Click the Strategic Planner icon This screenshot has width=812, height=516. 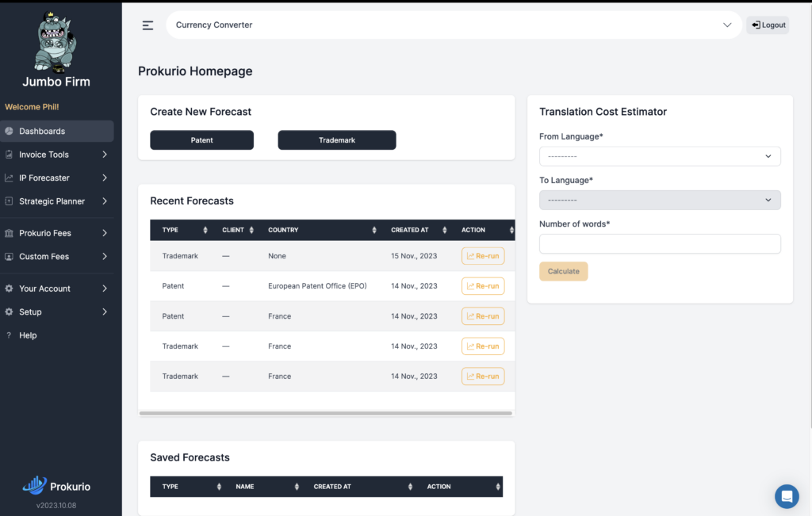coord(9,201)
